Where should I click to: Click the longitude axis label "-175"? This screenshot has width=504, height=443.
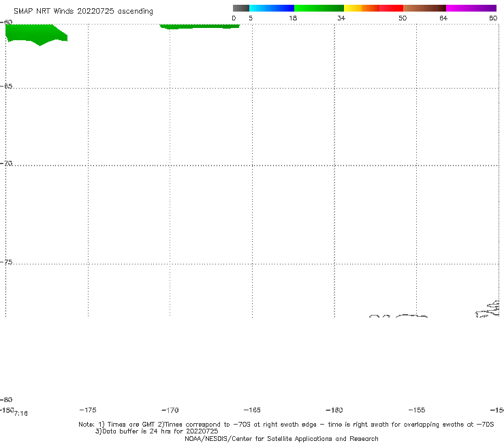(x=88, y=410)
